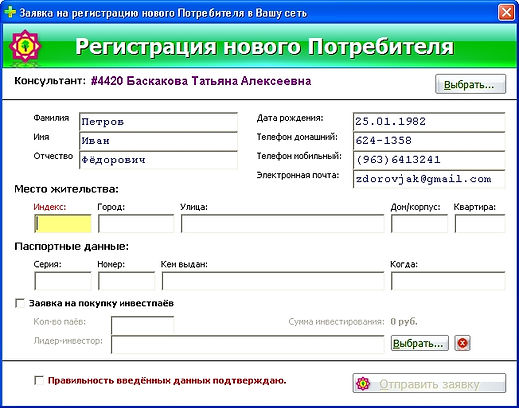The height and width of the screenshot is (408, 519).
Task: Check Правильность введённых данных подтверждаю box
Action: pos(39,380)
